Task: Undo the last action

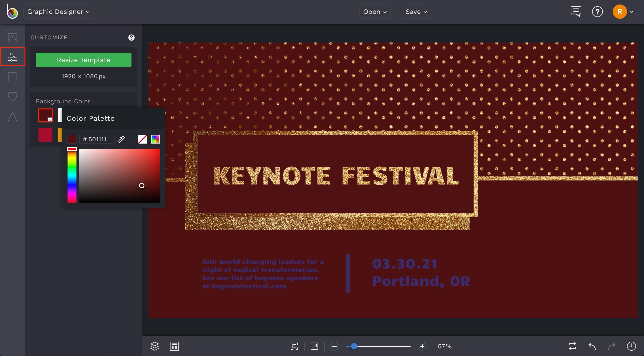Action: tap(592, 346)
